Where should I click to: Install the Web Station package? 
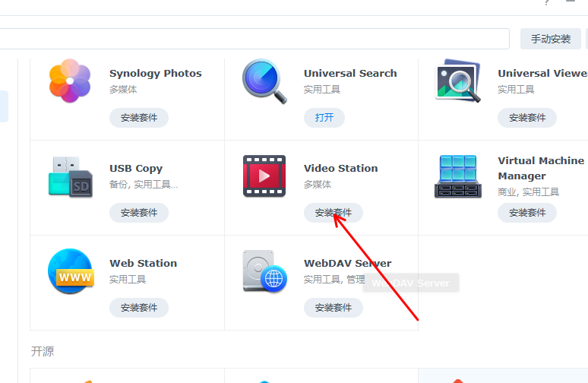139,308
